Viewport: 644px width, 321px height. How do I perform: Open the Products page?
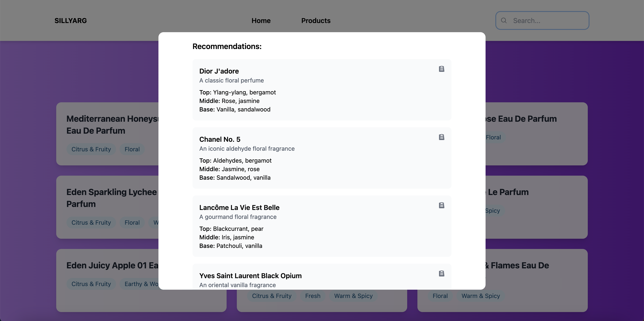[x=315, y=20]
